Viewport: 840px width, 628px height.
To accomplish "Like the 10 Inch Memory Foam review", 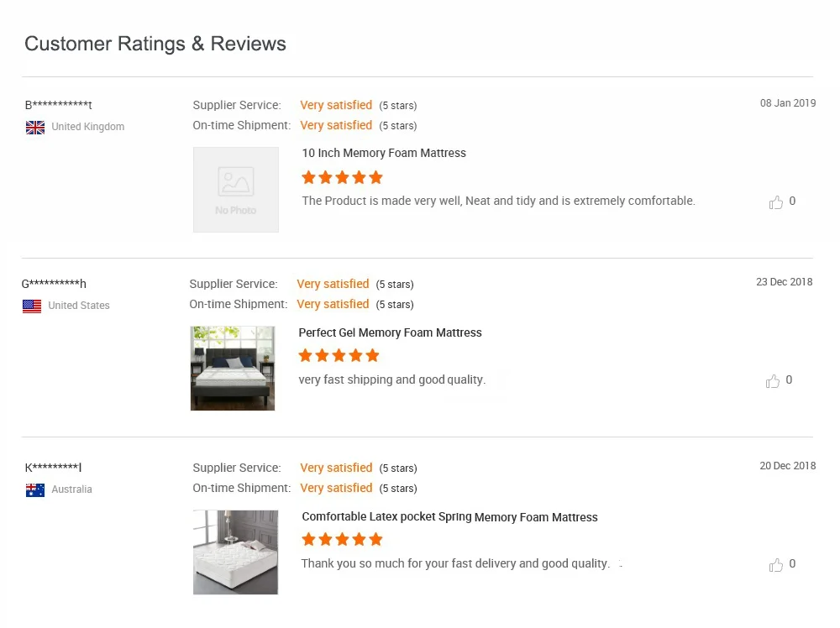I will coord(776,202).
